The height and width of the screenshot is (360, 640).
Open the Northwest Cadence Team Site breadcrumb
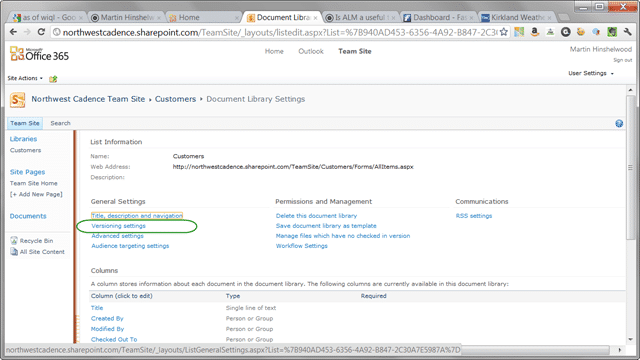88,99
